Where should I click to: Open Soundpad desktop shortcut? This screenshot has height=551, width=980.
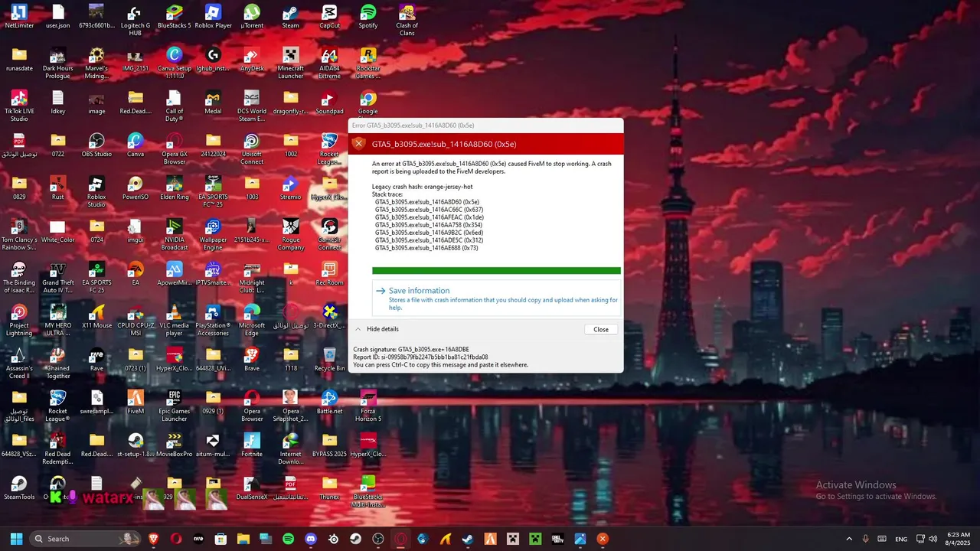pyautogui.click(x=329, y=103)
